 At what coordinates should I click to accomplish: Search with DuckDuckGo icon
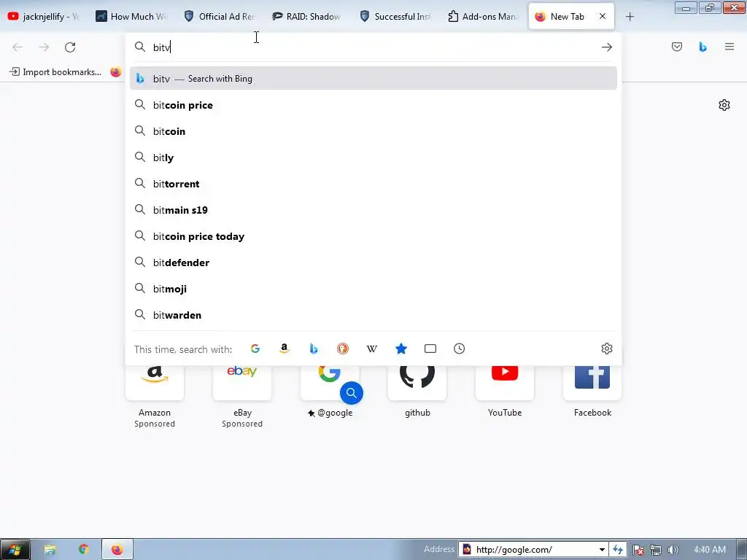click(x=343, y=349)
